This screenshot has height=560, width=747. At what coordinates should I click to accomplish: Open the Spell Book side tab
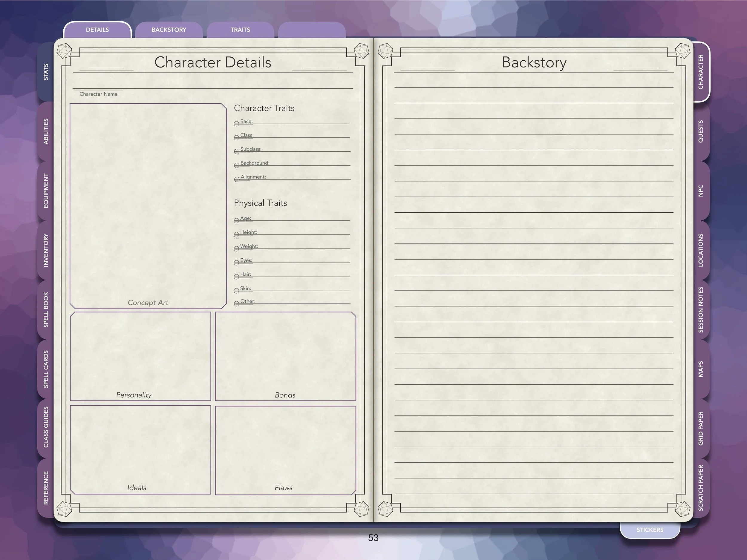pos(46,309)
